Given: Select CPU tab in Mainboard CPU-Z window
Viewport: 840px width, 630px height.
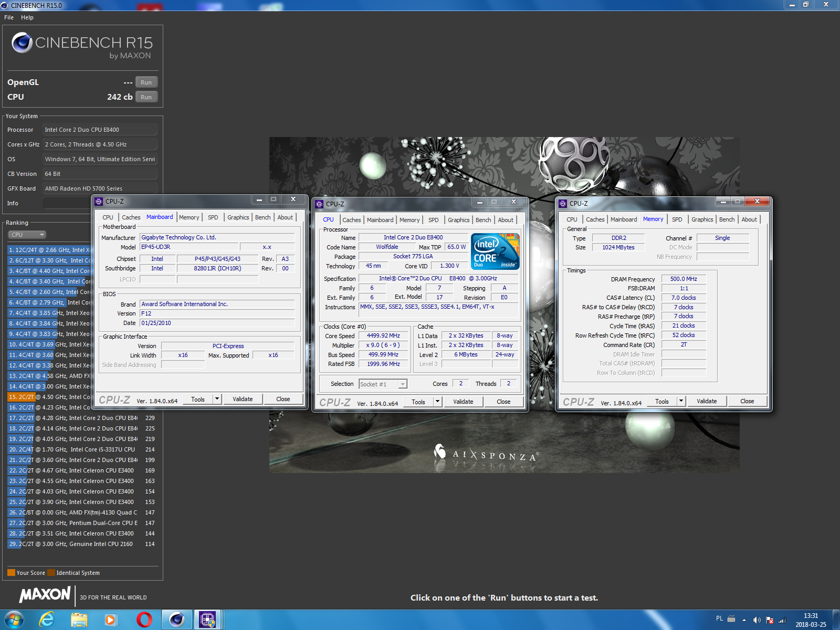Looking at the screenshot, I should coord(108,217).
